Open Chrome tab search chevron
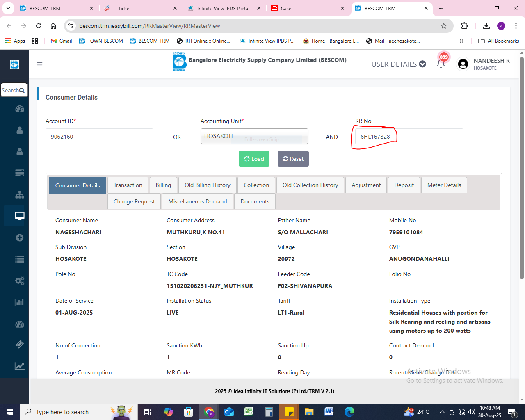Viewport: 525px width, 420px height. coord(8,8)
